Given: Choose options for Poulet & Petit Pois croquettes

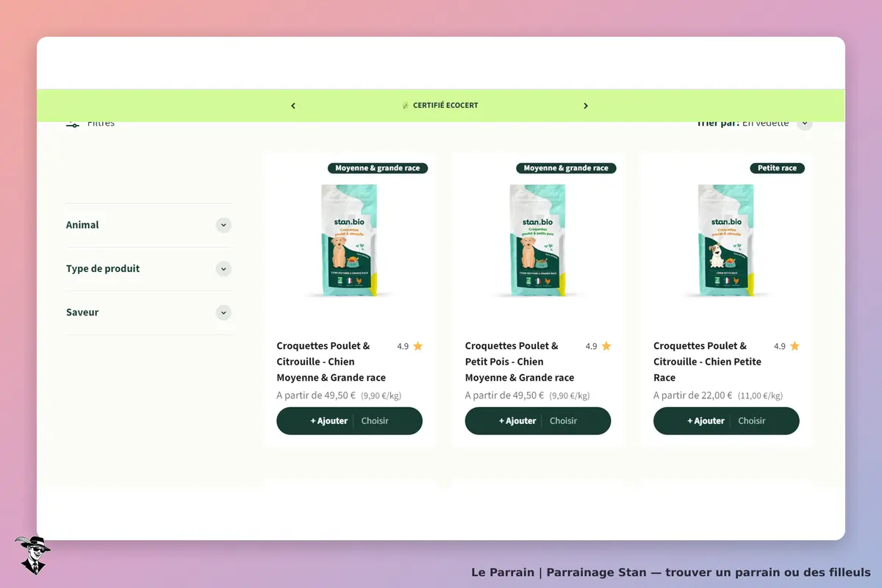Looking at the screenshot, I should tap(563, 421).
